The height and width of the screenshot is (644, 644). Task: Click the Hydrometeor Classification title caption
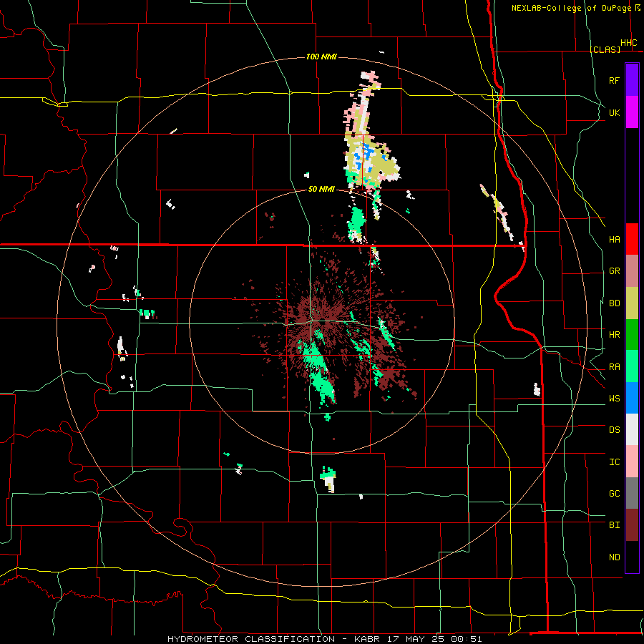(x=325, y=639)
